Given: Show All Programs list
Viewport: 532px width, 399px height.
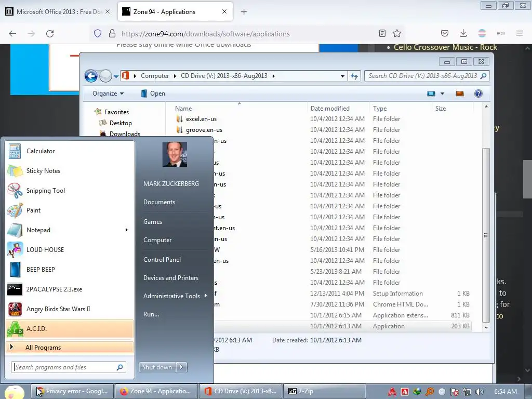Looking at the screenshot, I should pos(70,348).
